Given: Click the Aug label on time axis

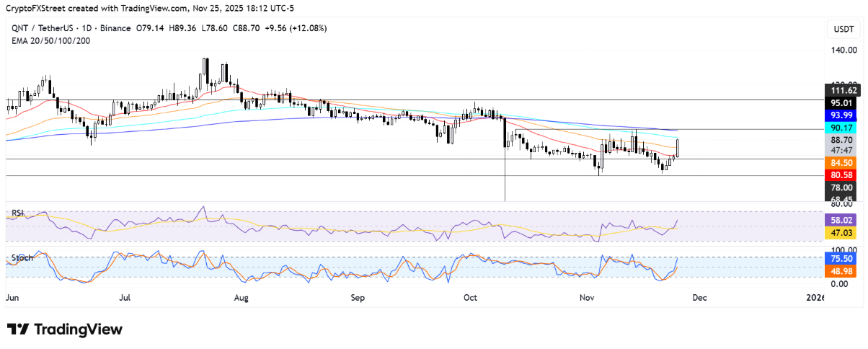Looking at the screenshot, I should (241, 297).
